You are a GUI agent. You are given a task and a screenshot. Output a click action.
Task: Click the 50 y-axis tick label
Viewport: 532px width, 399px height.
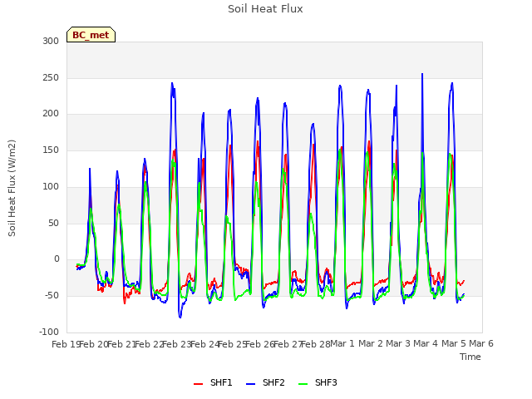pos(53,224)
